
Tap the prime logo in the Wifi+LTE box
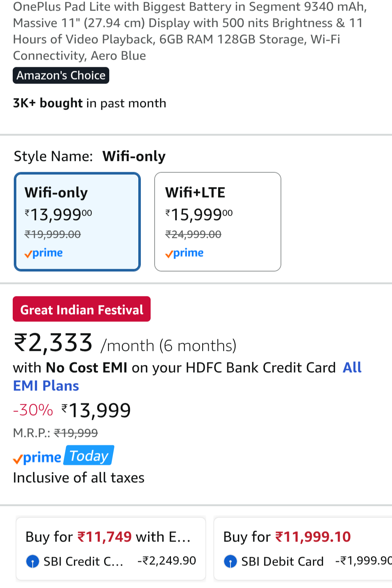click(x=184, y=253)
